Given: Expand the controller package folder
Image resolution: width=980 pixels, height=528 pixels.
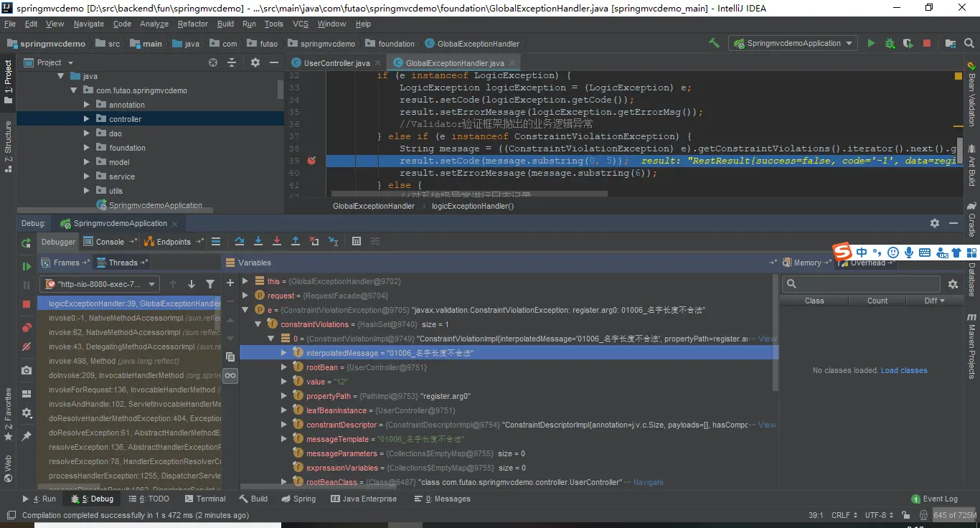Looking at the screenshot, I should click(86, 119).
